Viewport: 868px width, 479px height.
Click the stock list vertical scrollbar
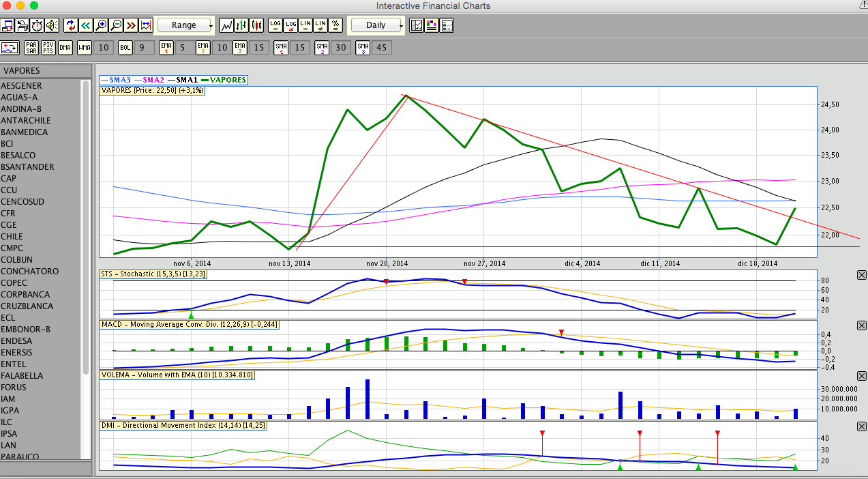tap(86, 225)
